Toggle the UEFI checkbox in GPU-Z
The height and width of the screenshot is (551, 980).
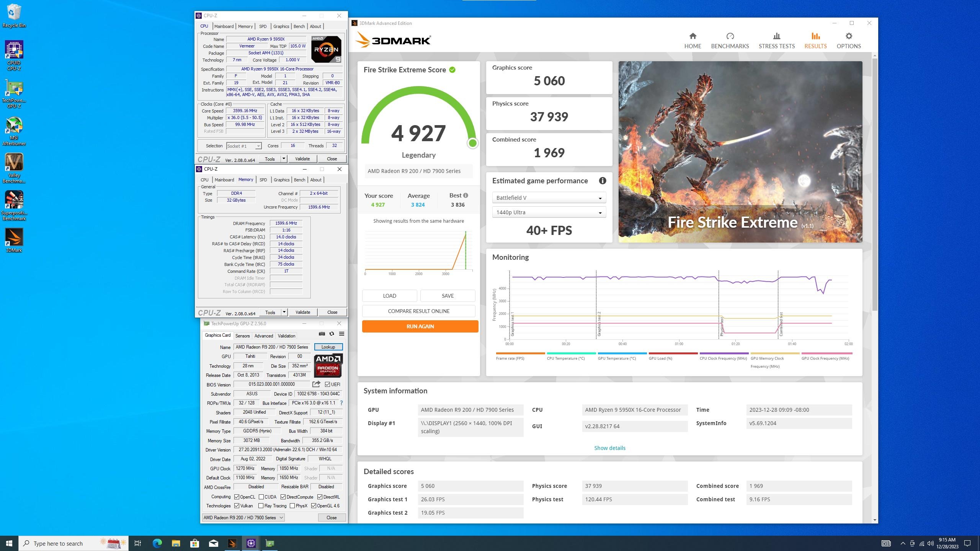pos(327,384)
